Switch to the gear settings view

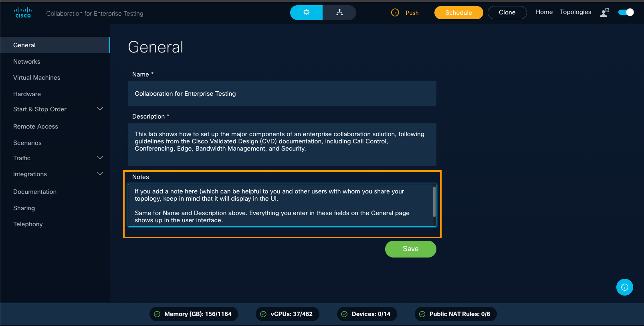pos(306,12)
